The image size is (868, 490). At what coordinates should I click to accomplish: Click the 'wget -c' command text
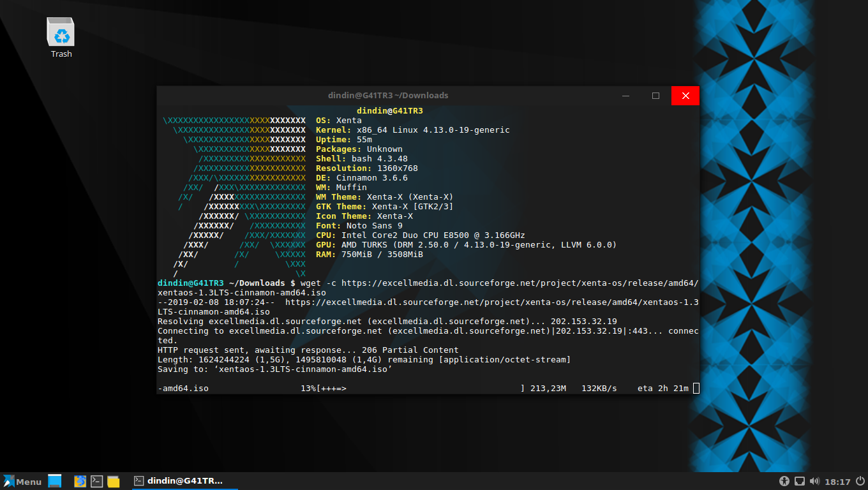point(318,283)
